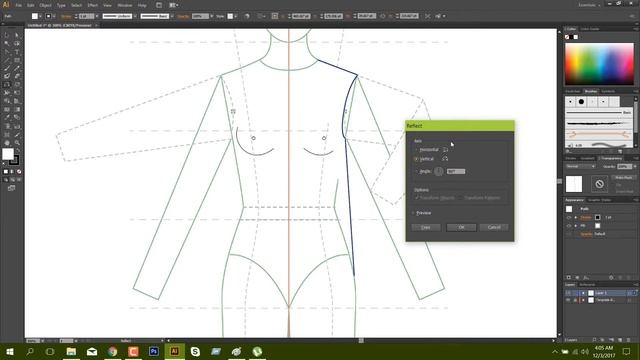Screen dimensions: 640x360
Task: Select Angle axis radio button
Action: click(416, 171)
